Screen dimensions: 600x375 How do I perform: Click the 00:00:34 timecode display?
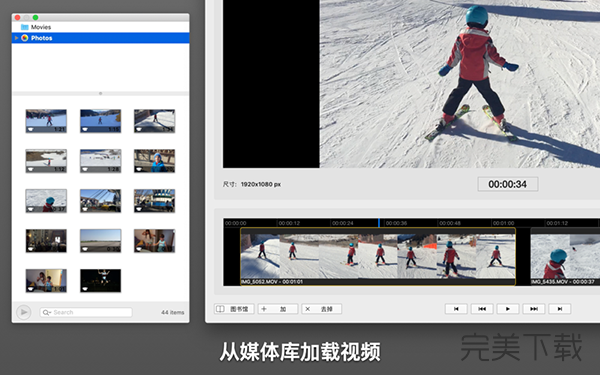[x=508, y=184]
